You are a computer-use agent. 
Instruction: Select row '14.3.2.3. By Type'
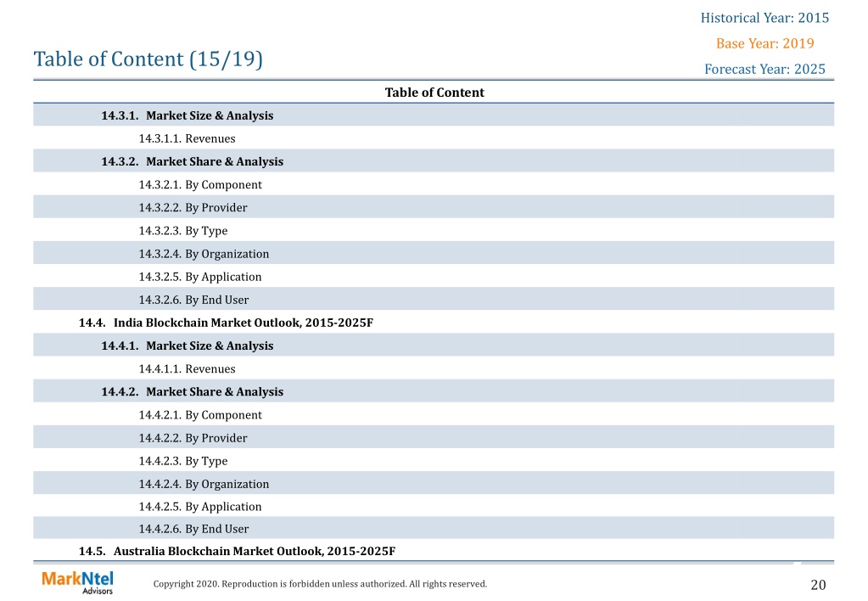(x=434, y=230)
